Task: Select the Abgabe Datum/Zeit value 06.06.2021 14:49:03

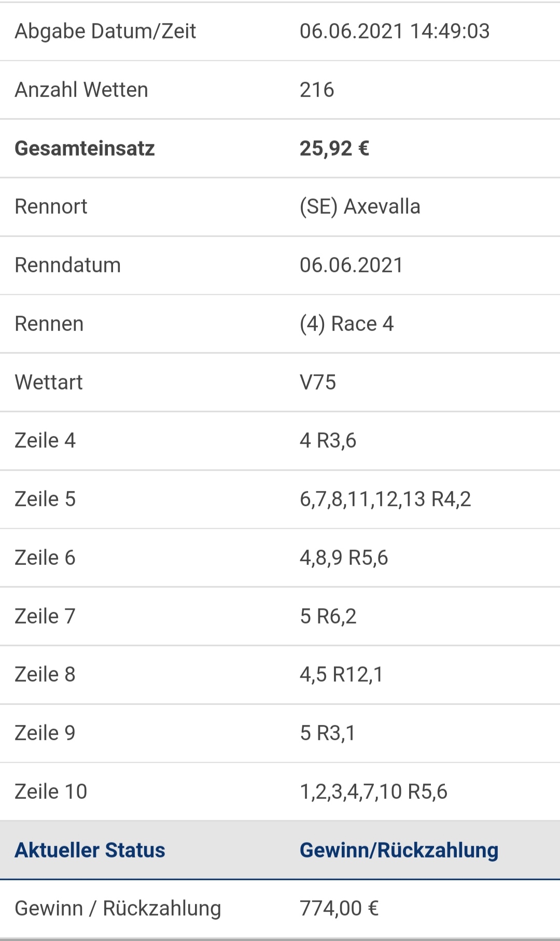Action: 395,31
